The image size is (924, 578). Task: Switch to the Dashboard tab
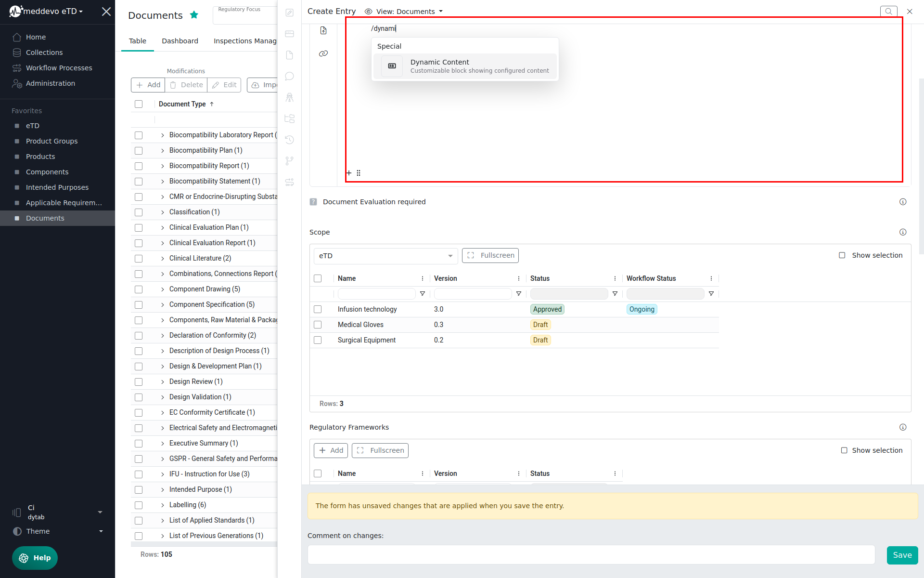click(180, 41)
